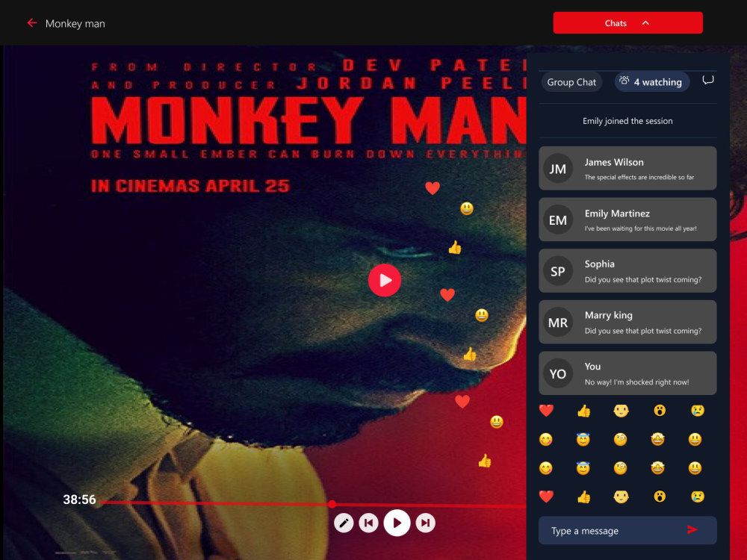Go back using the red arrow
Screen dimensions: 747x560
[x=32, y=23]
